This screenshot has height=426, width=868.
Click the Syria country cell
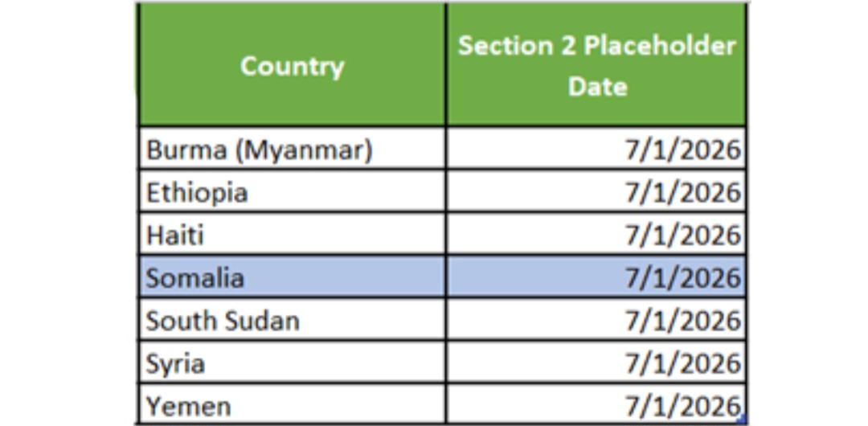point(292,363)
